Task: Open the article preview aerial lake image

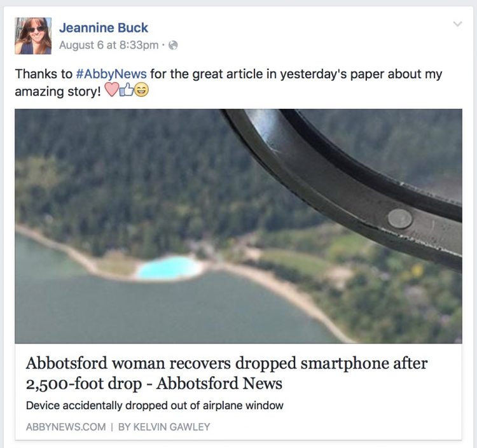Action: 238,226
